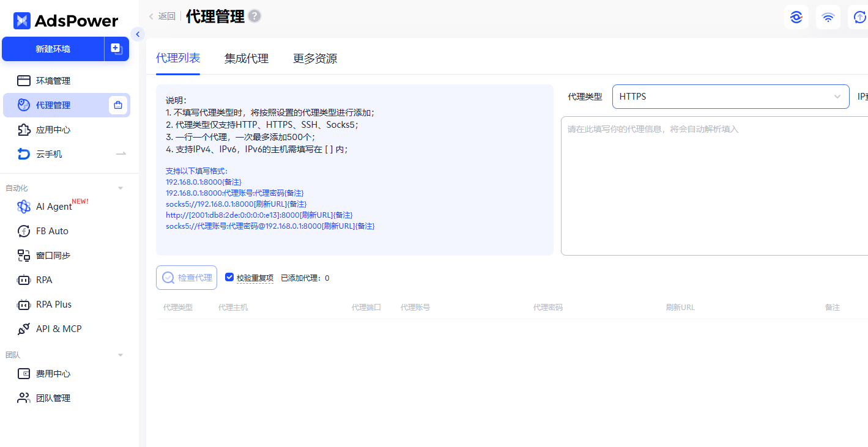The height and width of the screenshot is (447, 868).
Task: Collapse the sidebar with chevron arrow
Action: (x=138, y=34)
